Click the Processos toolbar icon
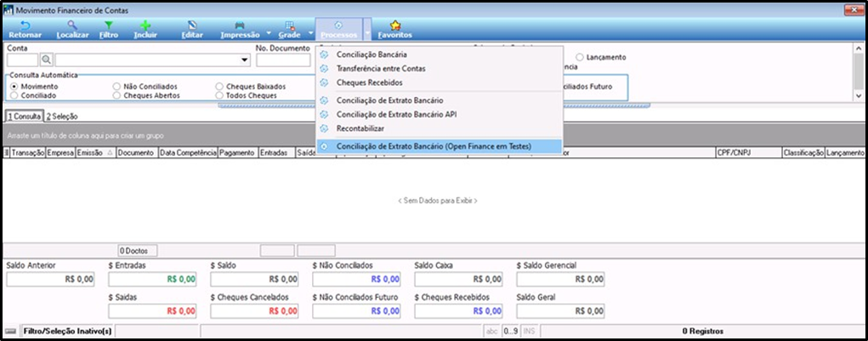This screenshot has width=868, height=341. 339,25
